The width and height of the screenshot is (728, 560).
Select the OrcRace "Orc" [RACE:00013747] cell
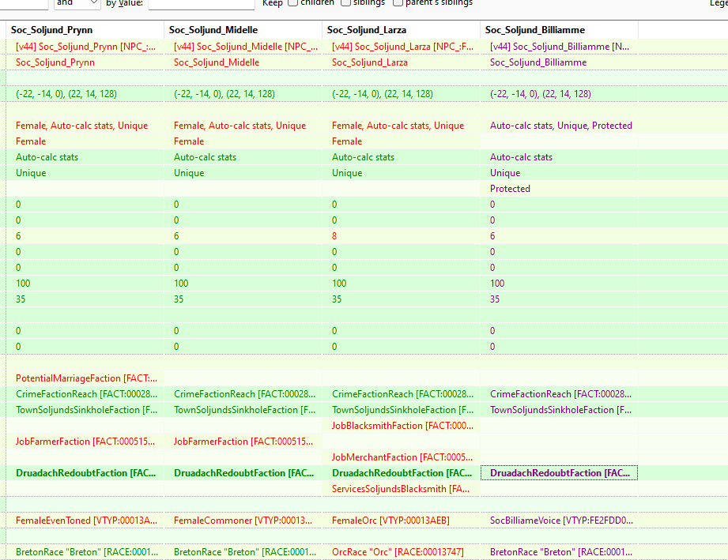[x=401, y=551]
